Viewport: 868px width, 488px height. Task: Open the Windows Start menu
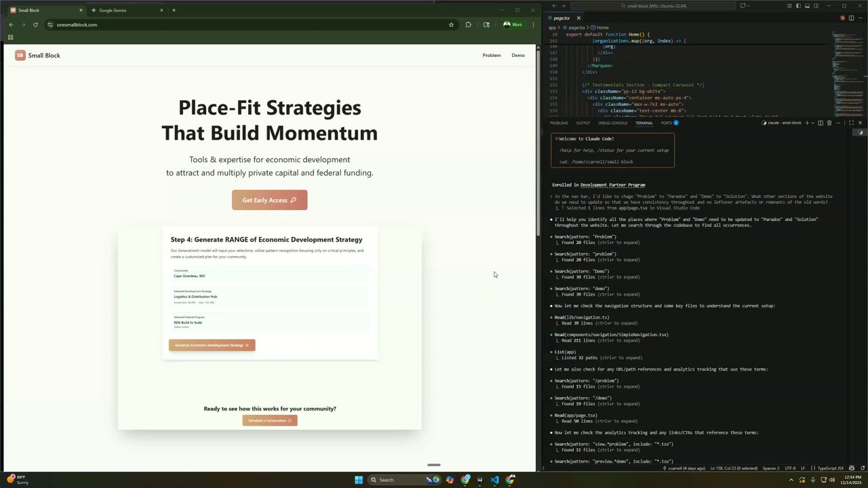pyautogui.click(x=359, y=480)
